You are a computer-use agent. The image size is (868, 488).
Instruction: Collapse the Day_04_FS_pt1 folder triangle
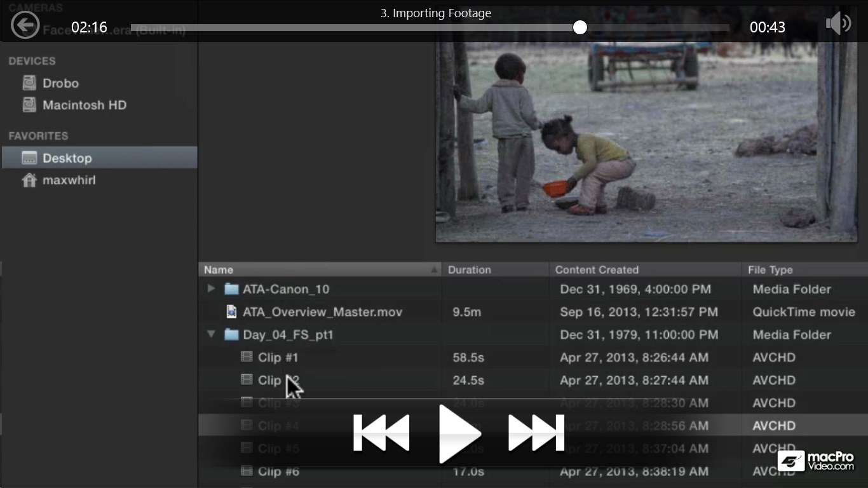click(211, 334)
